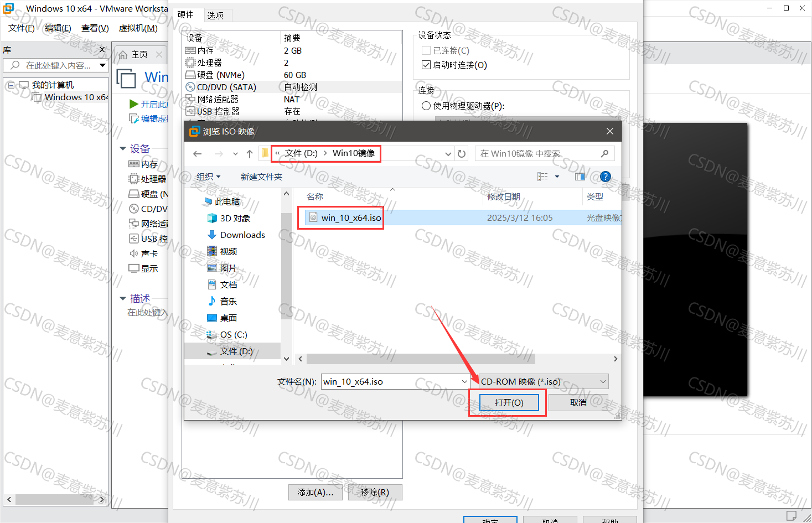The image size is (812, 523).
Task: Open the 文件(F) menu in VMware
Action: point(21,28)
